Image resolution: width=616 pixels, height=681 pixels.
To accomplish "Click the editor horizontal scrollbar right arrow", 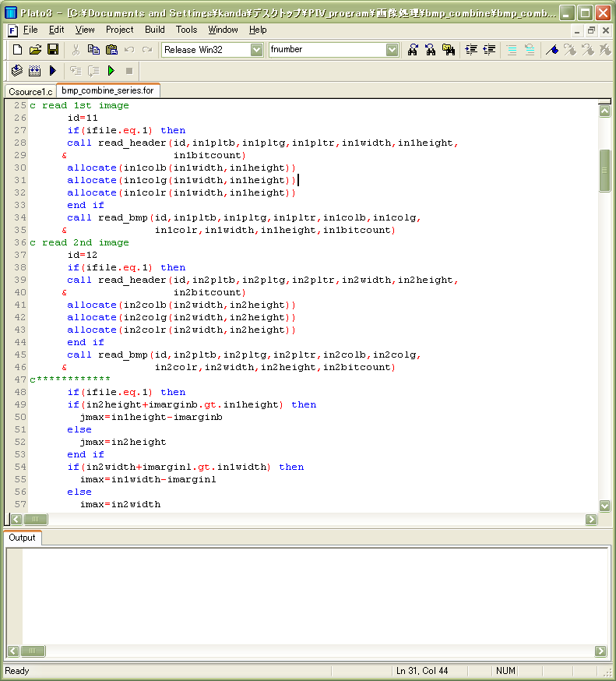I will coord(592,519).
